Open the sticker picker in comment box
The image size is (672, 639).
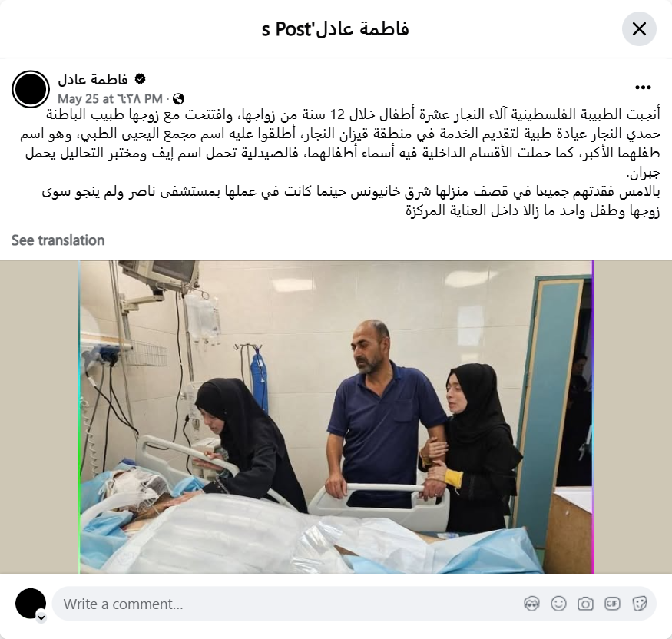point(639,604)
